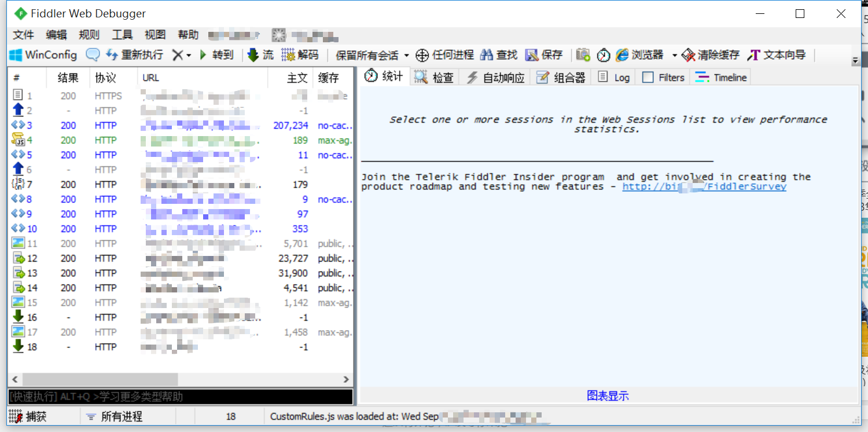Viewport: 868px width, 432px height.
Task: Click the 清除缓存 clear cache button
Action: pyautogui.click(x=711, y=55)
